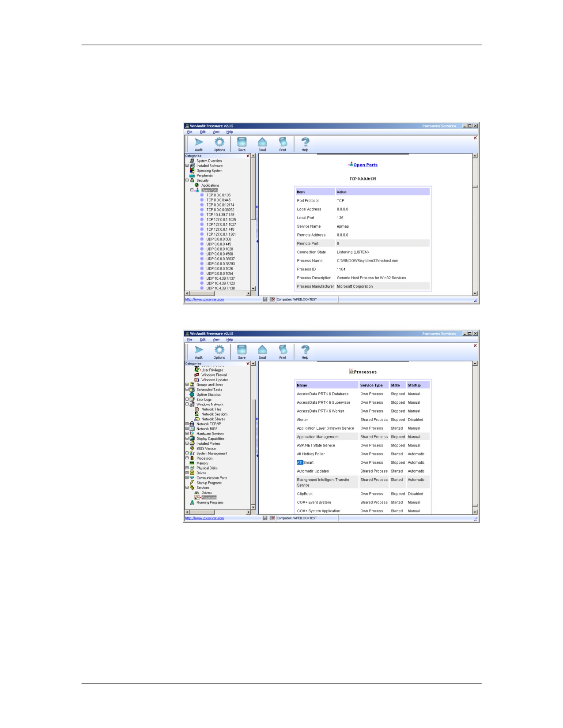Open pxserver.com link in Open Ports window
The width and height of the screenshot is (563, 728).
coord(204,300)
